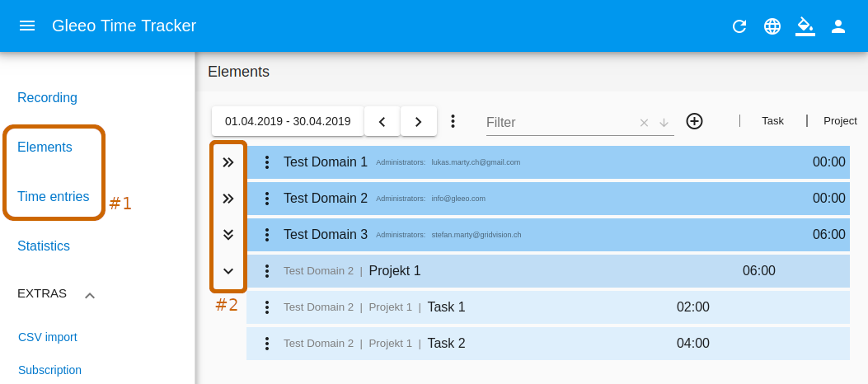
Task: Open three-dot menu for Test Domain 1
Action: point(267,162)
